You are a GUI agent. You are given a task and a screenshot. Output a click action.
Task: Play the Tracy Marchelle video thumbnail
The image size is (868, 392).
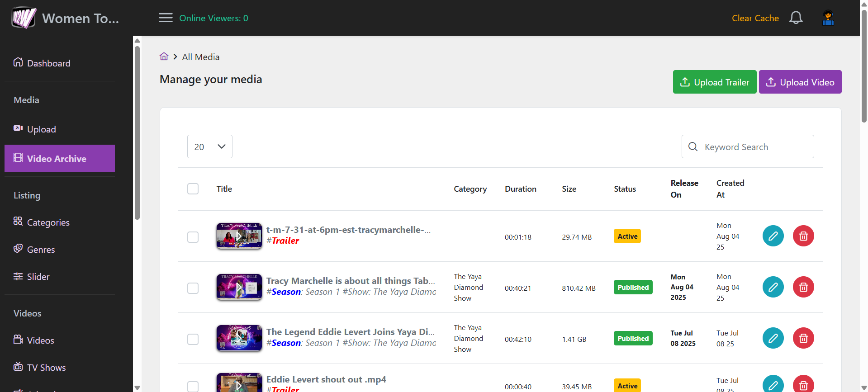pos(239,287)
